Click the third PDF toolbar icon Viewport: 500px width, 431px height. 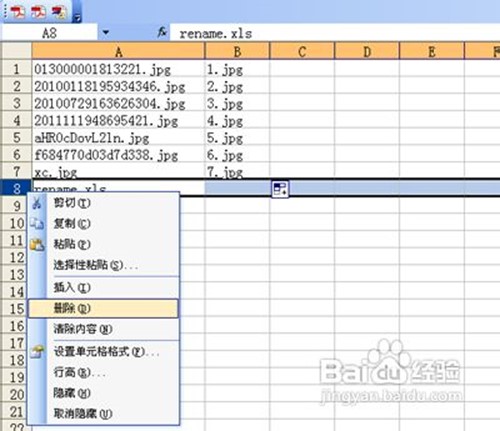59,12
